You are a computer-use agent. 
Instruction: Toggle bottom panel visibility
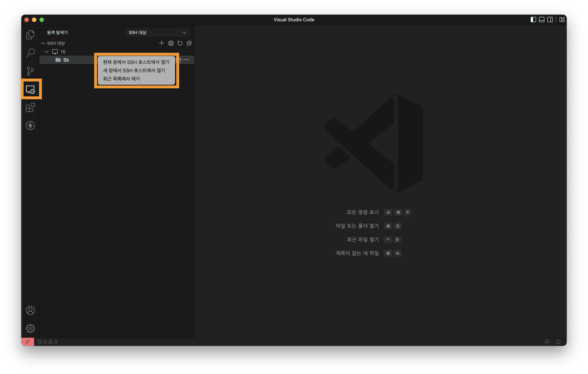point(541,20)
